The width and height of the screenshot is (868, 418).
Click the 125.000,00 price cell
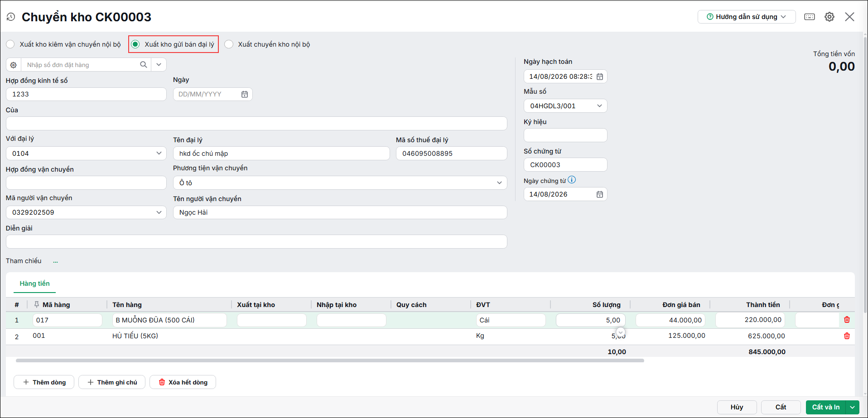click(x=687, y=336)
